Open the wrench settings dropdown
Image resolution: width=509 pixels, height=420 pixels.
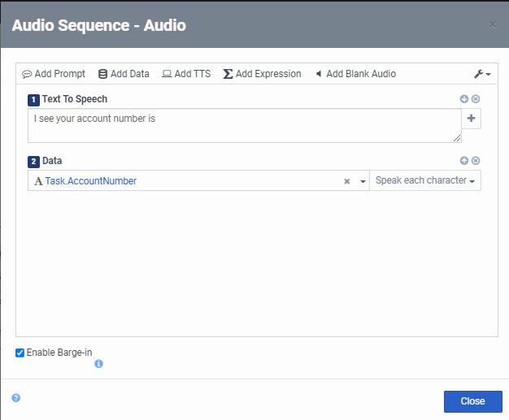[481, 74]
